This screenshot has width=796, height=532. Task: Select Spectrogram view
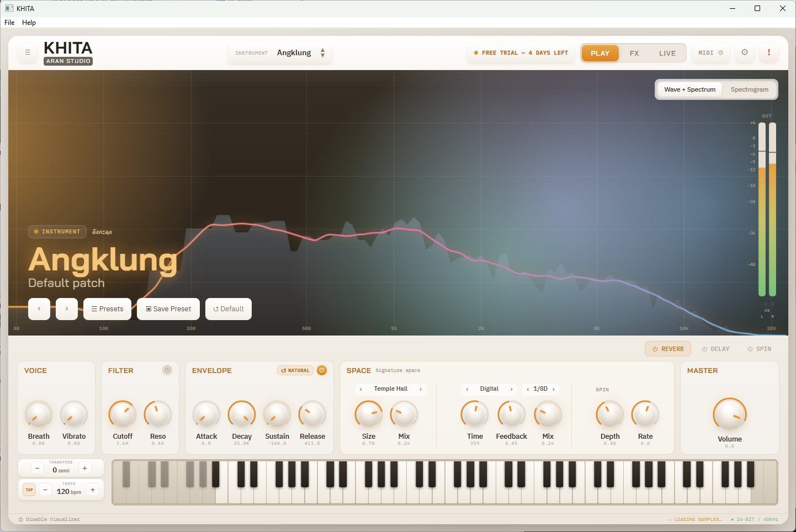(750, 89)
